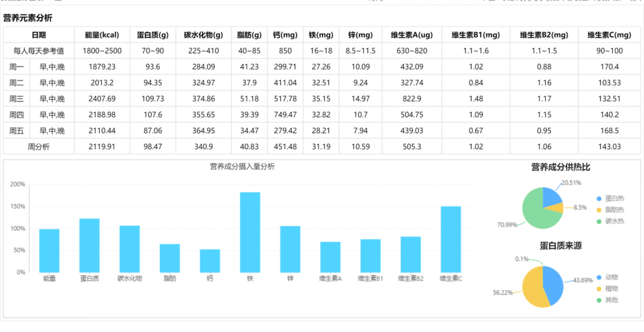Image resolution: width=644 pixels, height=332 pixels.
Task: Click Wednesday's energy value 2407.69
Action: click(102, 99)
